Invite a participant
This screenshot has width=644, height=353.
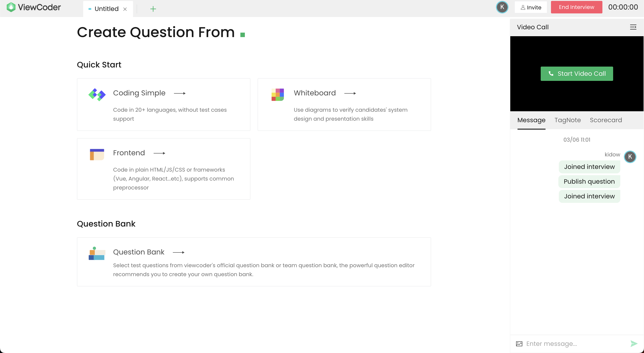[530, 7]
